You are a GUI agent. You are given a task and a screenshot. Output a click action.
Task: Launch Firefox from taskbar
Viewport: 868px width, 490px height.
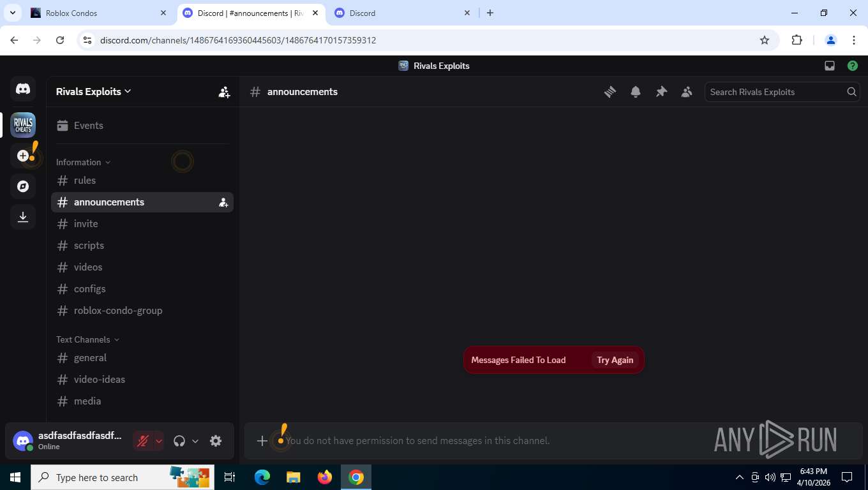[325, 477]
